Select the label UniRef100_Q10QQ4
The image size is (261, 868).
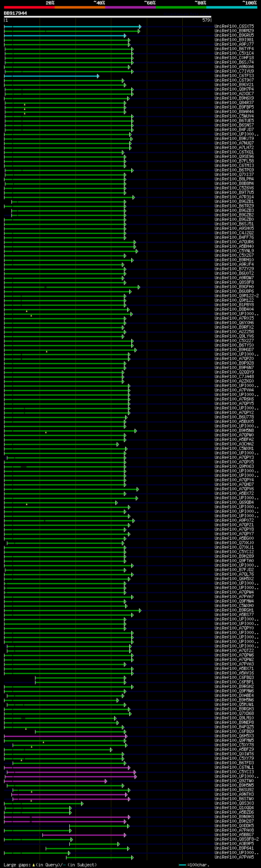(234, 808)
